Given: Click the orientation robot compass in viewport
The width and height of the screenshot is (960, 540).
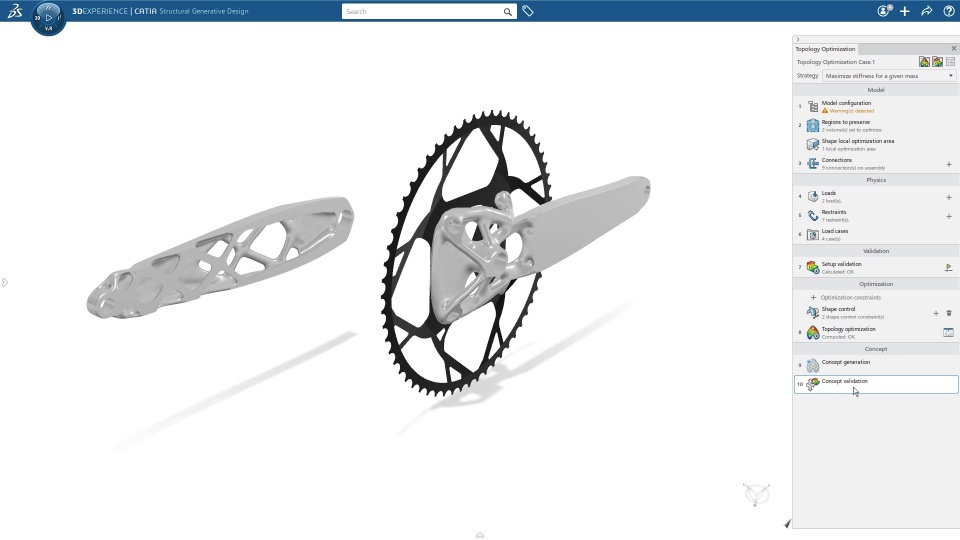Looking at the screenshot, I should 757,493.
